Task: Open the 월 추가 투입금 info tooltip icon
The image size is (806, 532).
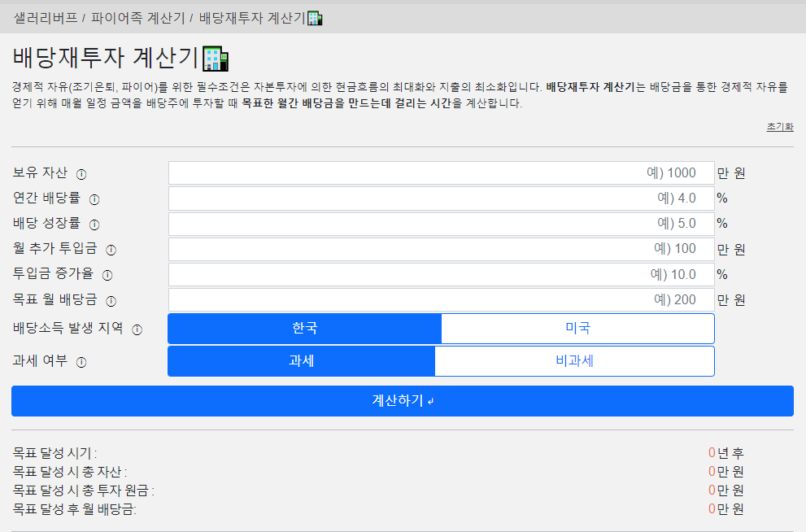Action: point(112,251)
